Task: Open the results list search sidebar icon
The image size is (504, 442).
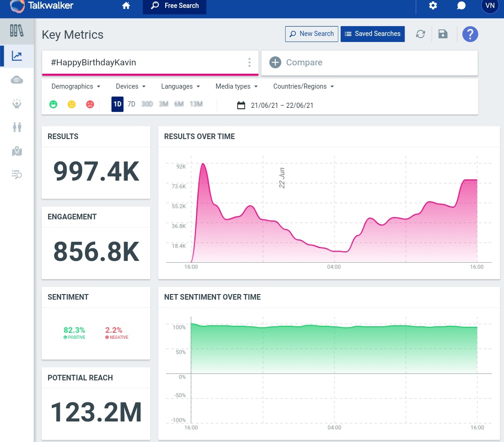Action: tap(17, 175)
